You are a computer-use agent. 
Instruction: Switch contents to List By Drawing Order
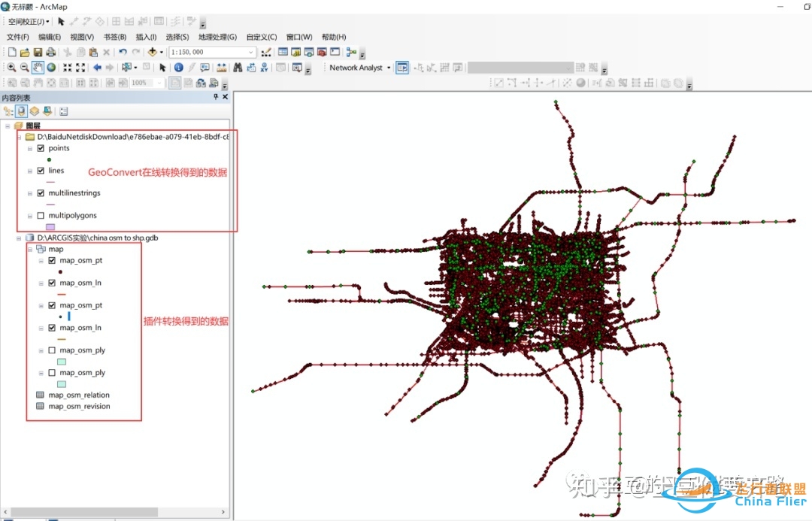8,111
